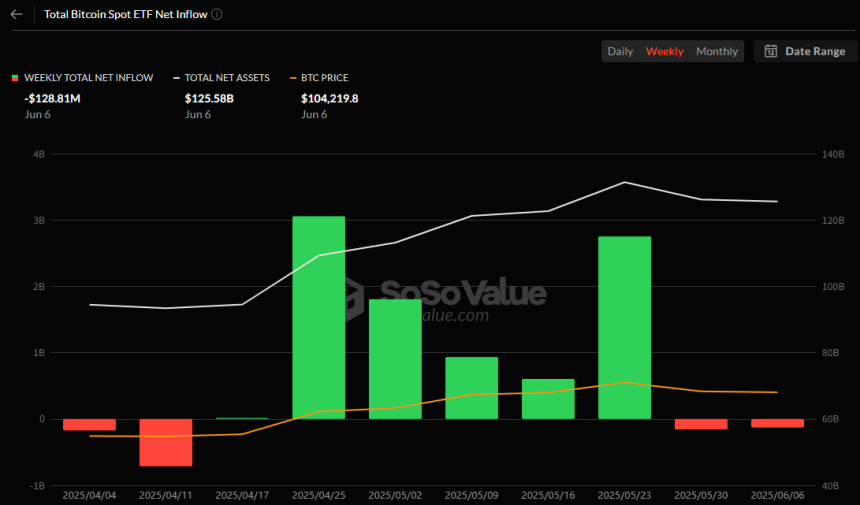The height and width of the screenshot is (505, 860).
Task: Open the Date Range picker
Action: (805, 51)
